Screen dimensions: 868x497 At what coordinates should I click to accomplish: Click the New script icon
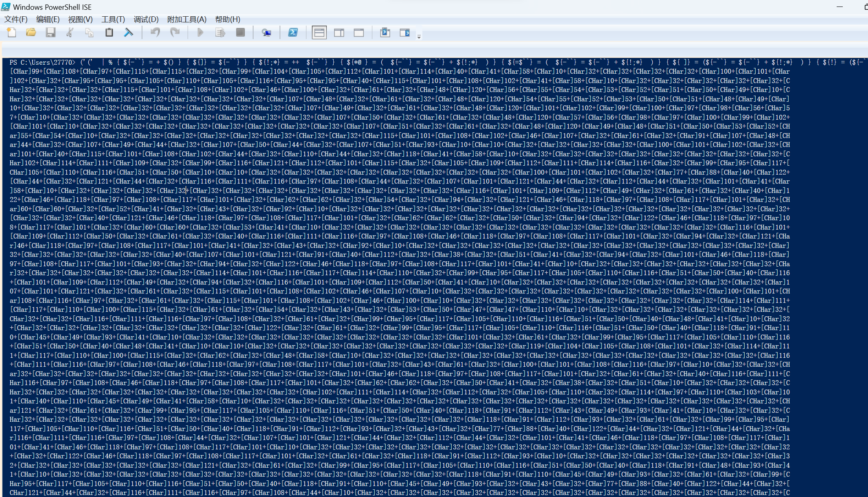click(x=11, y=33)
